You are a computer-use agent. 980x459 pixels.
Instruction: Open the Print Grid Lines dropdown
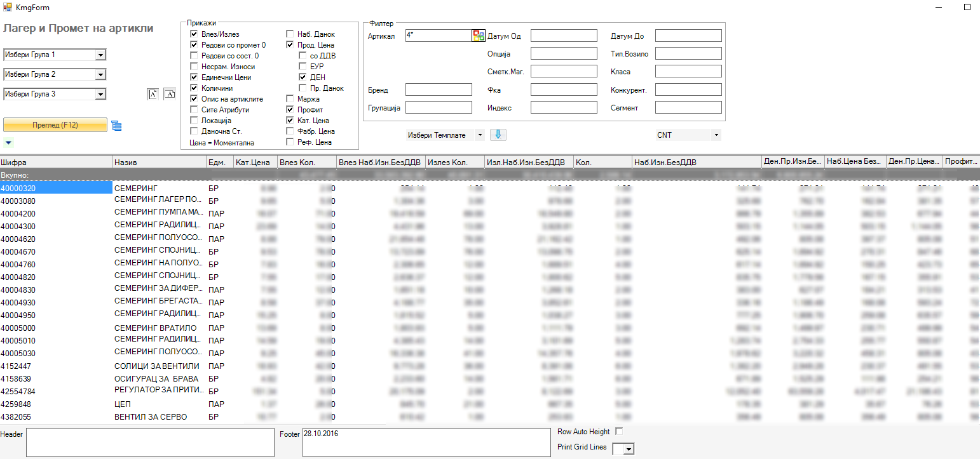[629, 449]
